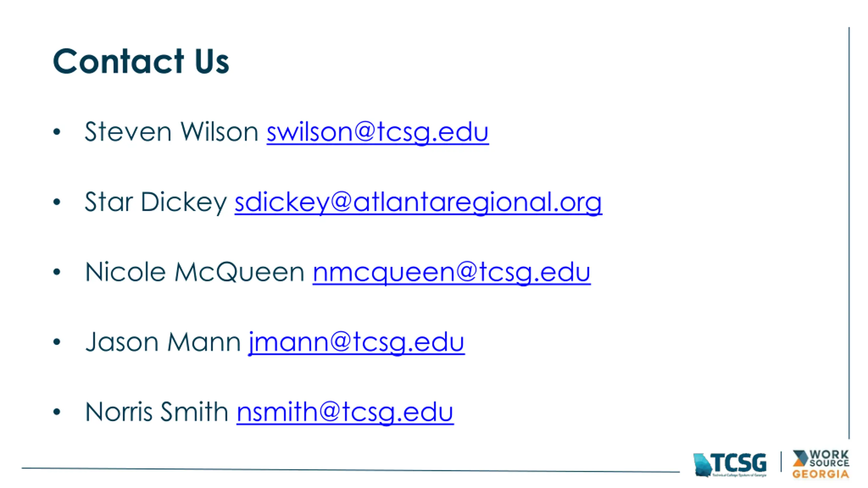Viewport: 868px width, 488px height.
Task: Open the swilson@tcsg.edu email link
Action: [x=378, y=132]
